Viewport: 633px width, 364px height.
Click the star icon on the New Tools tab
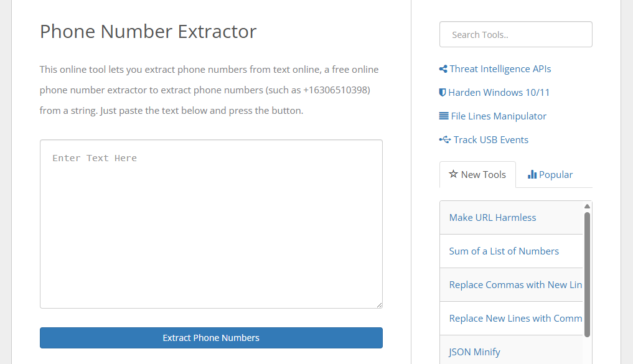[454, 174]
